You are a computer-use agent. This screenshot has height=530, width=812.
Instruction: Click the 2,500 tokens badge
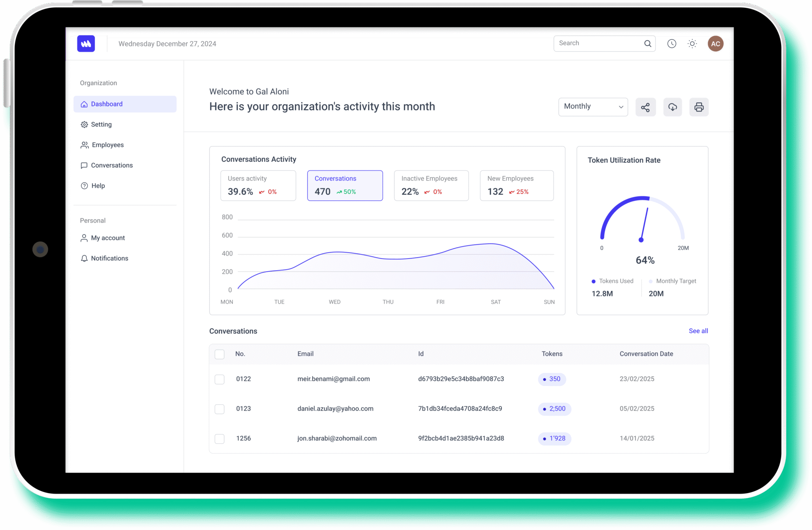click(x=554, y=409)
